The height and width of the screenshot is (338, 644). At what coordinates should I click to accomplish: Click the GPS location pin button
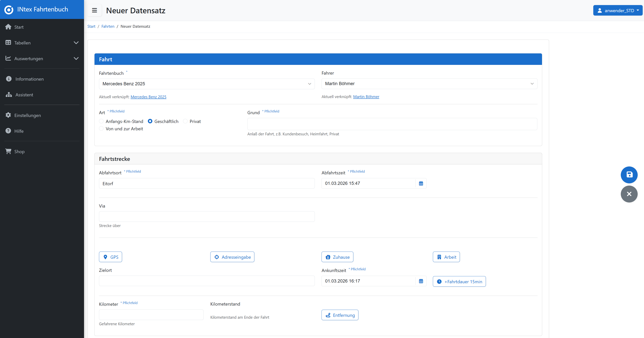[110, 257]
